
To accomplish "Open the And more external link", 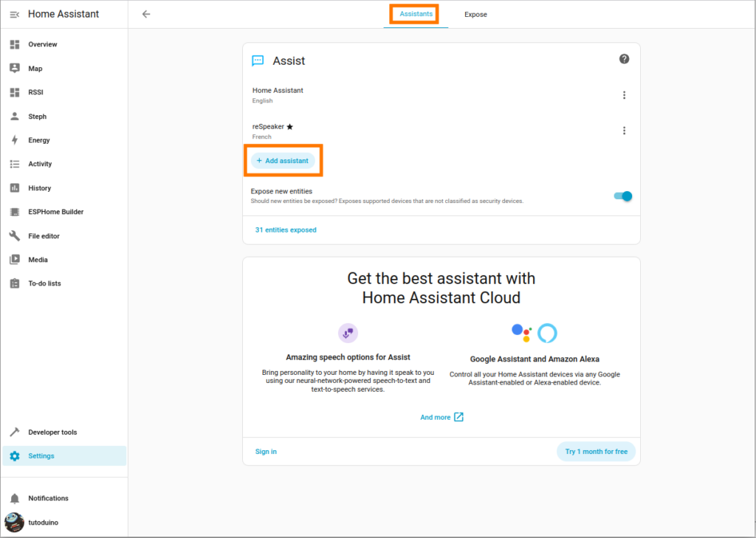I will click(441, 417).
